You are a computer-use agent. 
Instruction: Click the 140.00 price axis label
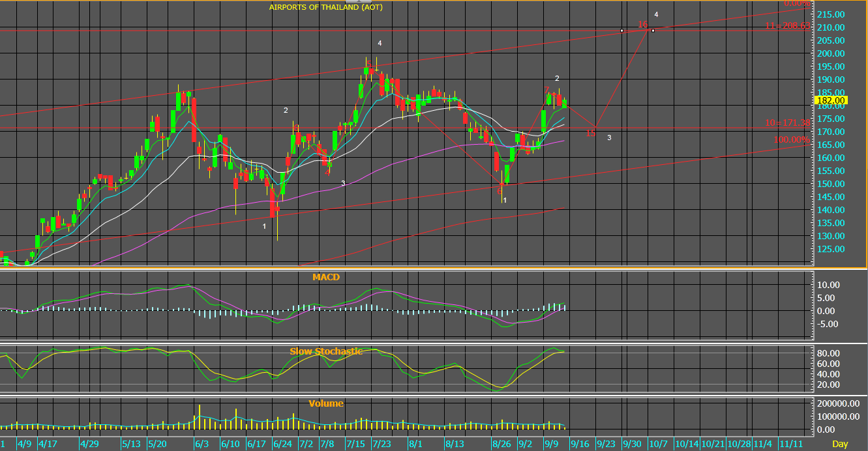831,210
